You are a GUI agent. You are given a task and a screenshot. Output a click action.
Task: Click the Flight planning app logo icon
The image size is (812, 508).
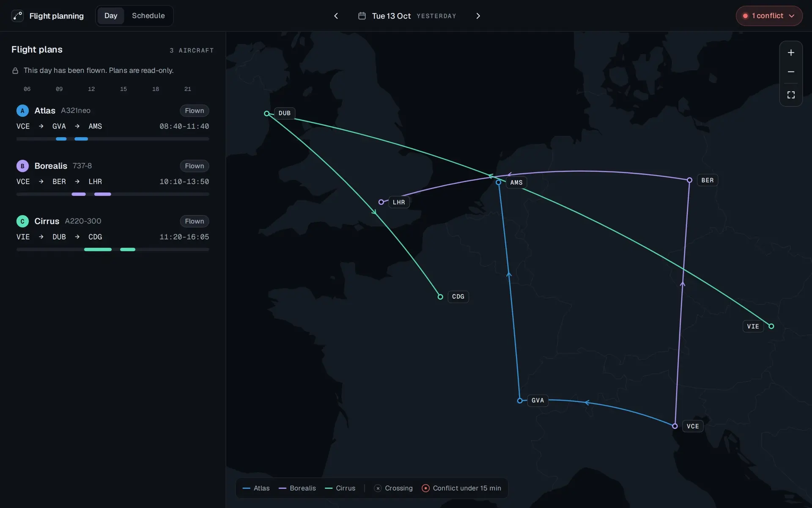(x=17, y=16)
